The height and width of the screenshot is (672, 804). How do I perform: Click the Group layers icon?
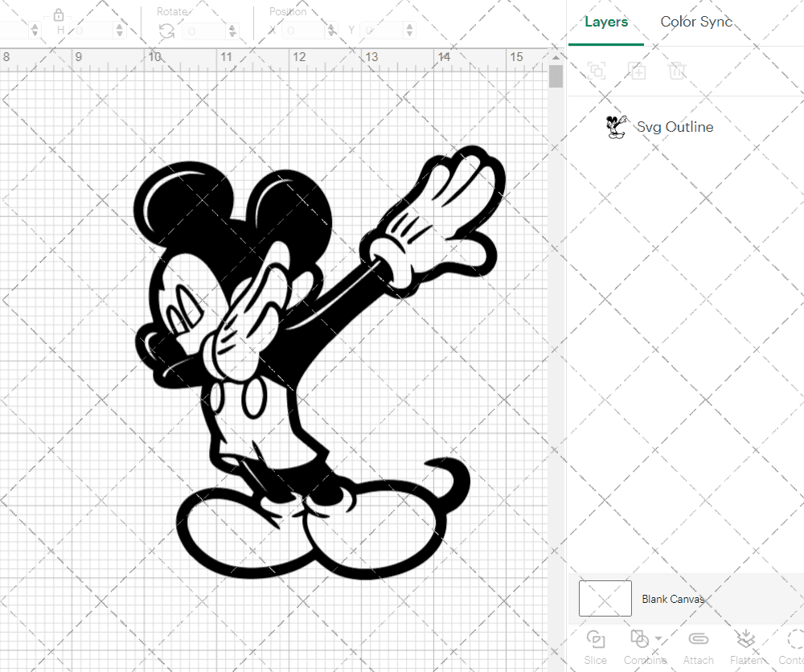[597, 70]
